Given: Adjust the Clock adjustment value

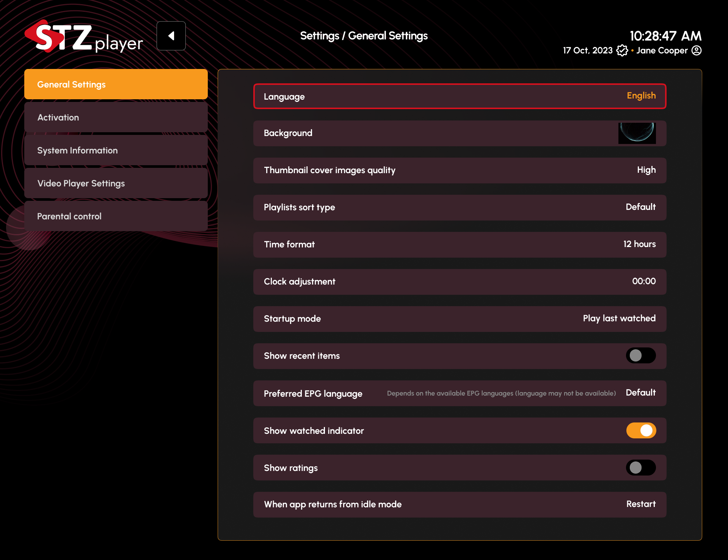Looking at the screenshot, I should 460,282.
